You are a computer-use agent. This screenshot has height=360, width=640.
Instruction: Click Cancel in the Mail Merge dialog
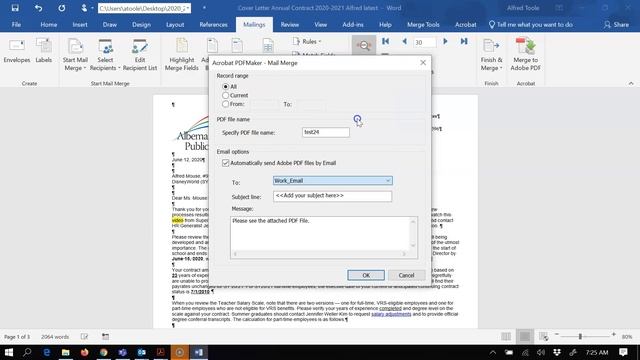[x=407, y=275]
